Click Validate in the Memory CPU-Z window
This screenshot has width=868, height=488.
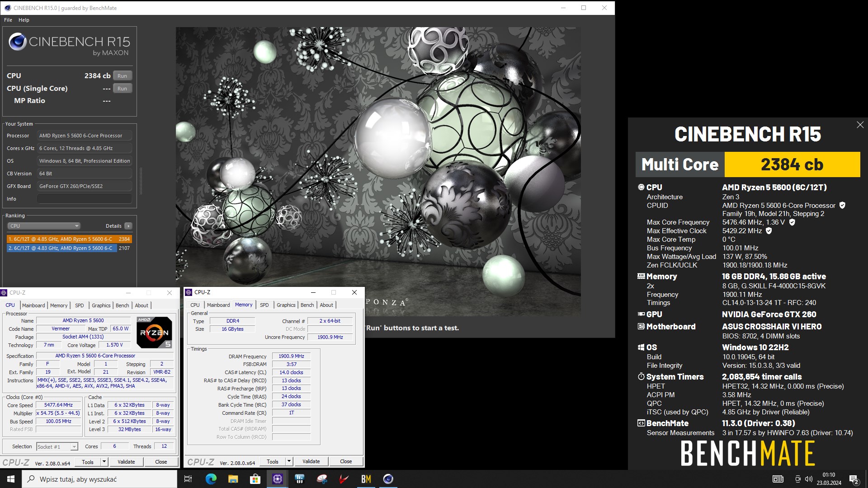(x=311, y=461)
